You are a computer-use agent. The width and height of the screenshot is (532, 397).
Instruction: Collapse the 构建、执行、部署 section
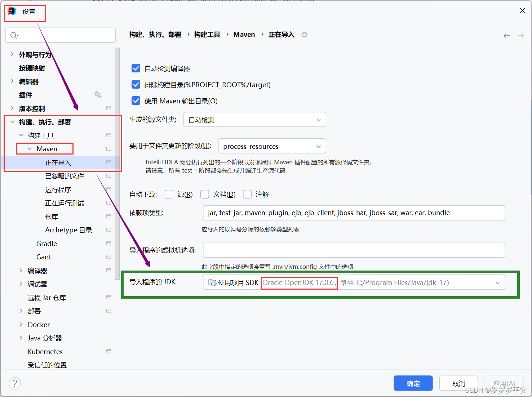pyautogui.click(x=12, y=122)
